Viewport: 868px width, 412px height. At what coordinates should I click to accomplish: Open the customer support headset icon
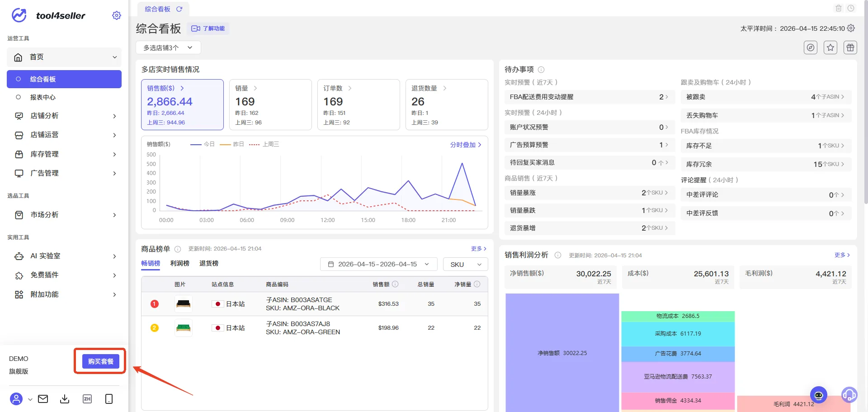(849, 395)
